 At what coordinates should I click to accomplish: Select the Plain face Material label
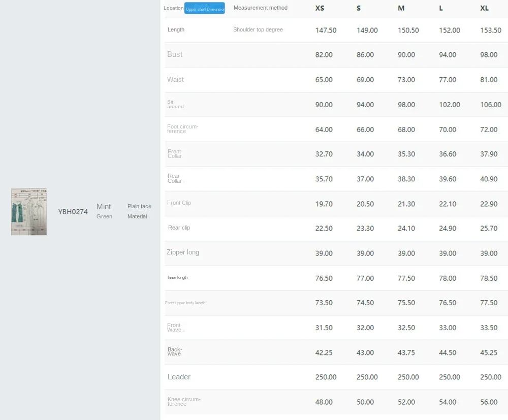[x=139, y=211]
